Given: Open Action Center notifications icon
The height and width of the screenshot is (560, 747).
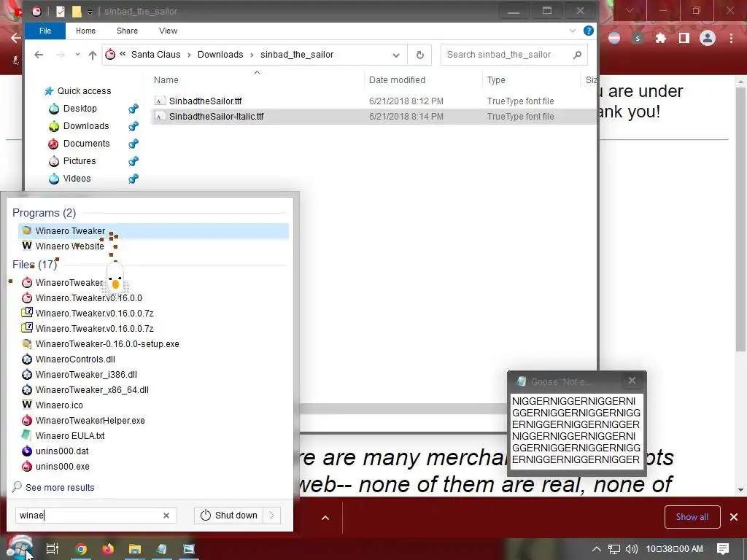Looking at the screenshot, I should [723, 549].
